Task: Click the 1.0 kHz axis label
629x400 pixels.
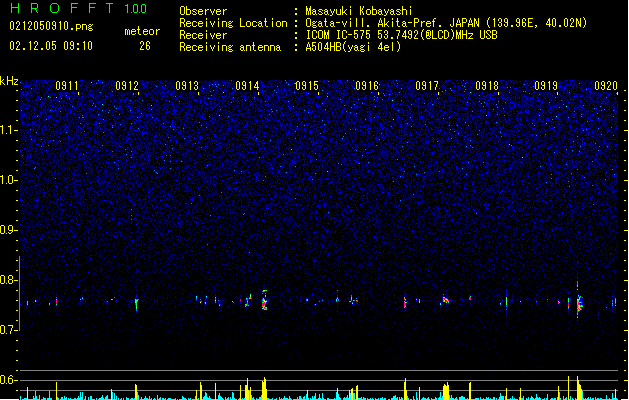Action: pos(9,180)
